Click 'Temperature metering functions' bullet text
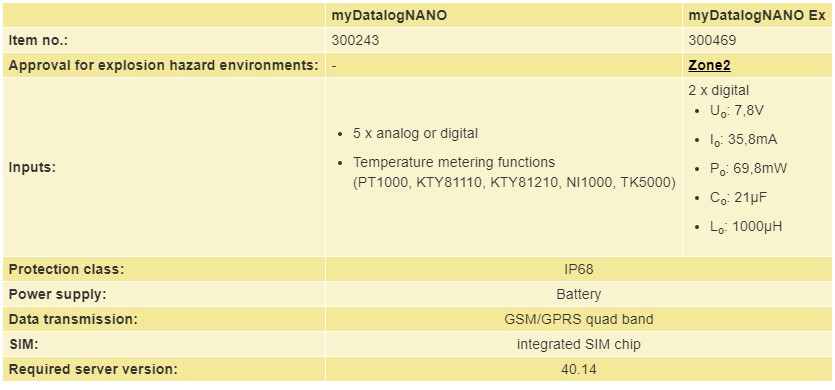This screenshot has height=390, width=835. 454,161
